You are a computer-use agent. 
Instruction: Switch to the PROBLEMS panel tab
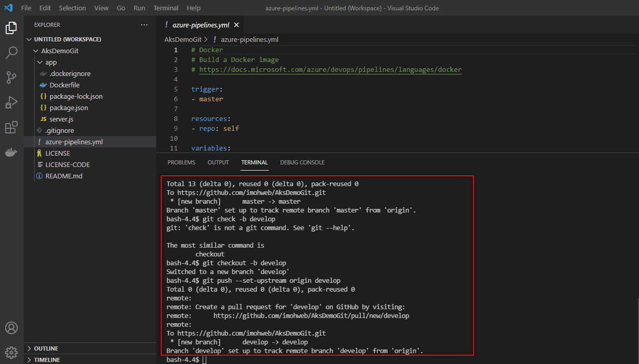181,162
